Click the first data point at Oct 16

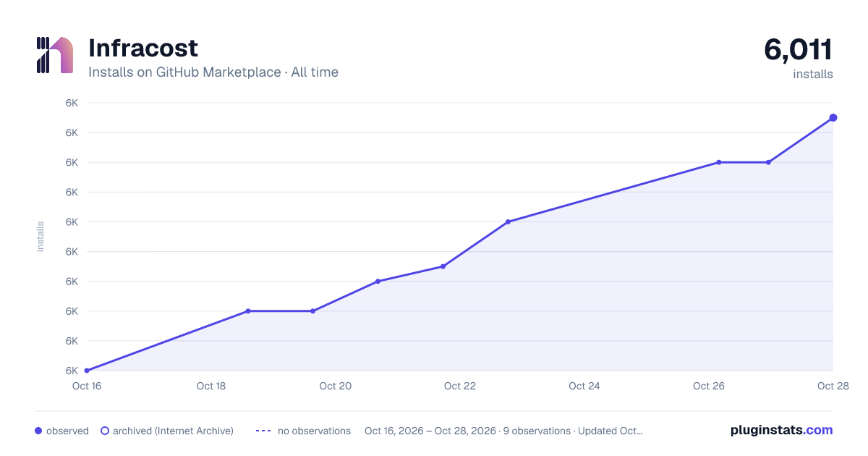(x=87, y=371)
